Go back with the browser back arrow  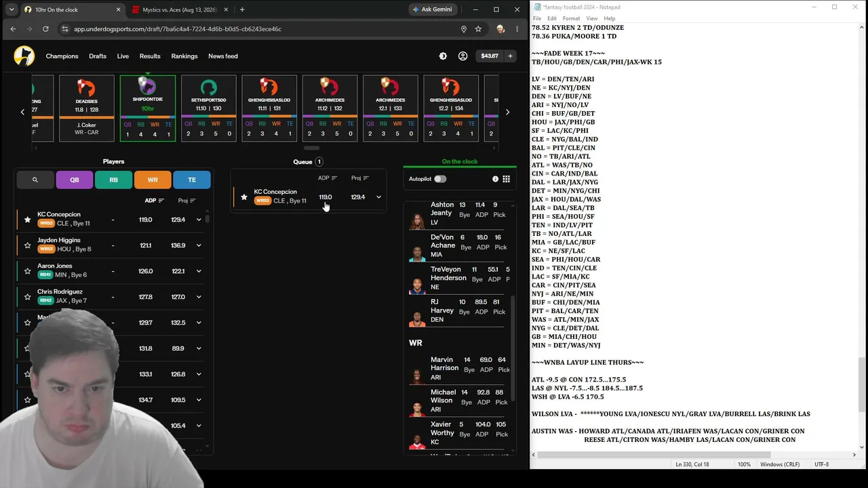coord(13,29)
